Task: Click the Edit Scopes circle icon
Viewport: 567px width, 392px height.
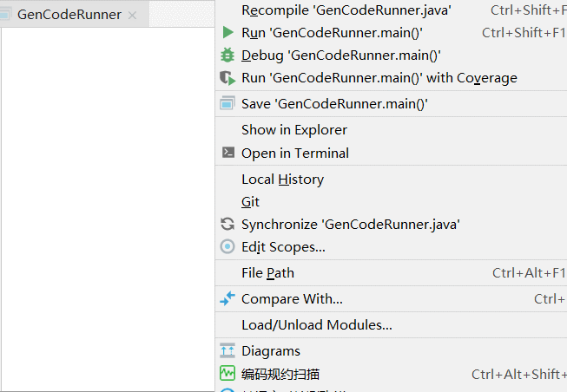Action: 227,247
